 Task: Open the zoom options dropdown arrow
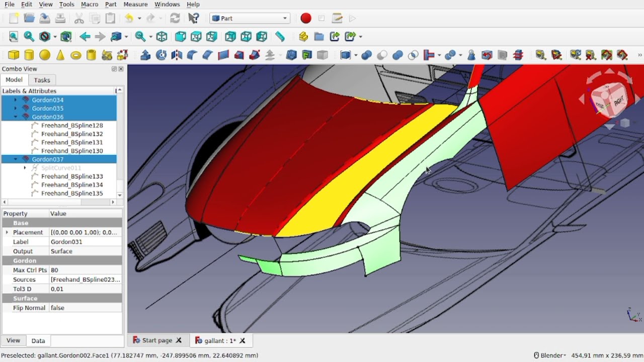tap(150, 36)
